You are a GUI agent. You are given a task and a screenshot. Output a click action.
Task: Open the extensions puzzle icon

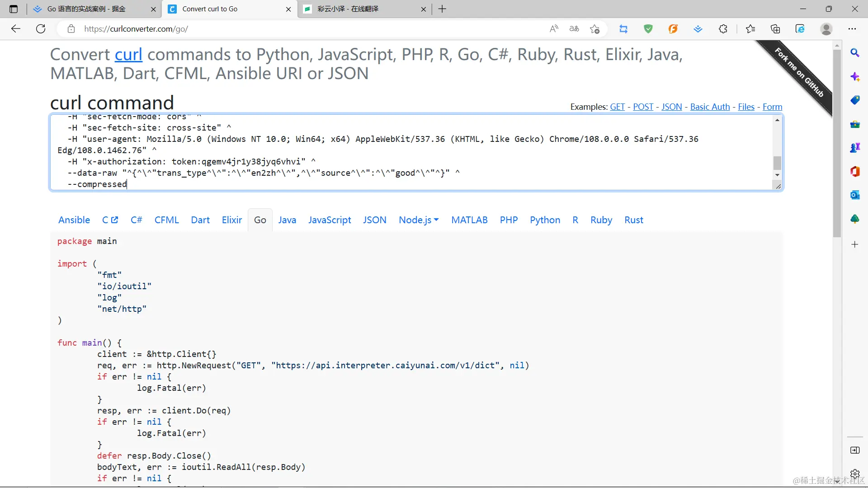tap(723, 29)
